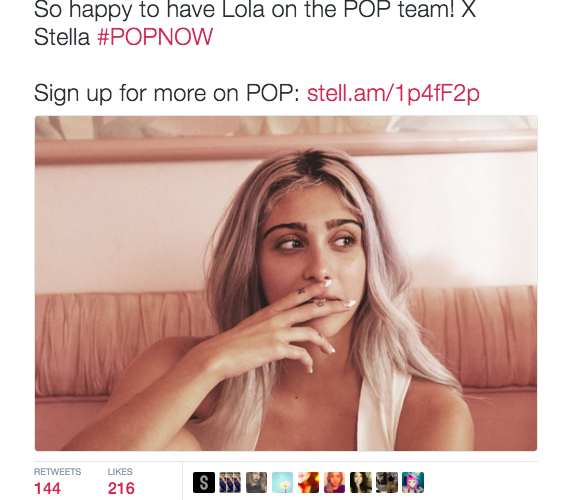
Task: Open the person standing indoors avatar
Action: (387, 482)
